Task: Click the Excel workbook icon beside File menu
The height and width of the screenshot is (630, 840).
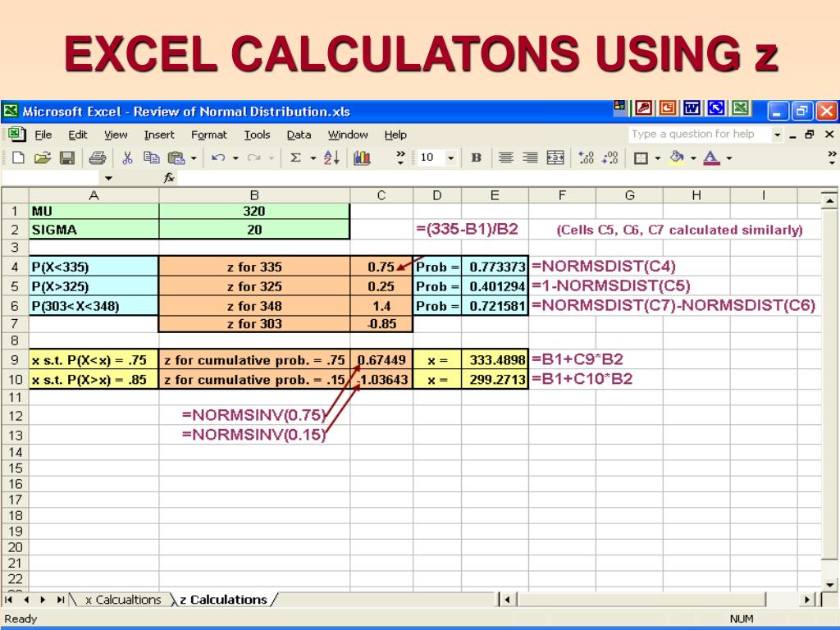Action: [16, 134]
